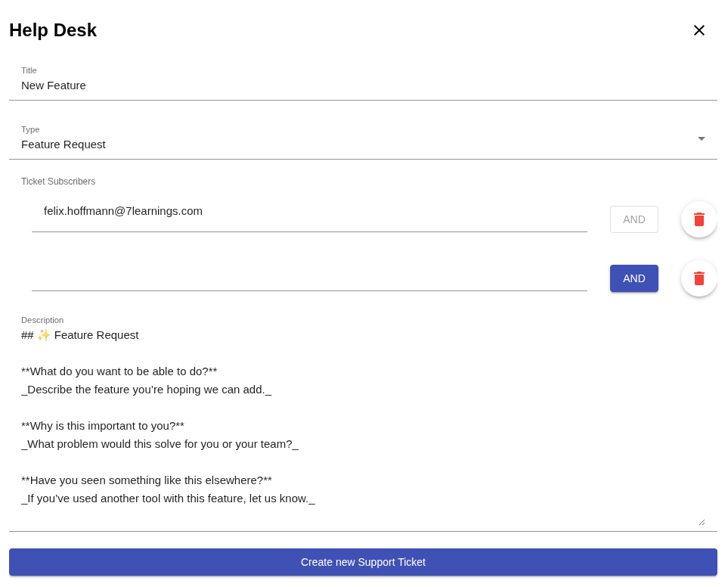Delete the felix.hoffmann subscriber row
The height and width of the screenshot is (587, 728).
pyautogui.click(x=699, y=219)
